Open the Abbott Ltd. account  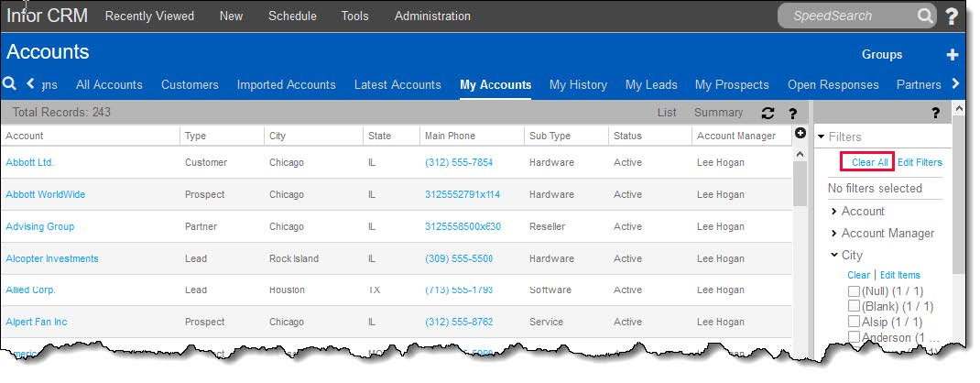click(x=30, y=162)
